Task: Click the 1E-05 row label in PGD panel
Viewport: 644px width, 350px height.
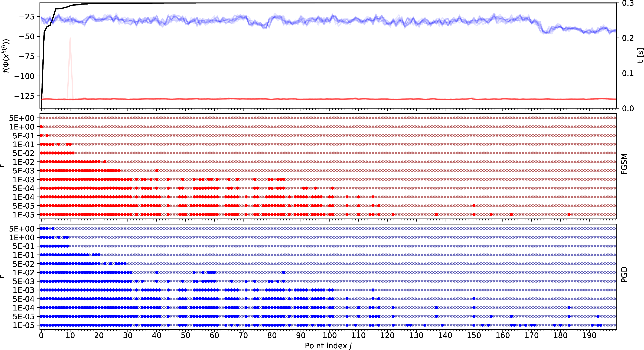Action: pyautogui.click(x=23, y=325)
